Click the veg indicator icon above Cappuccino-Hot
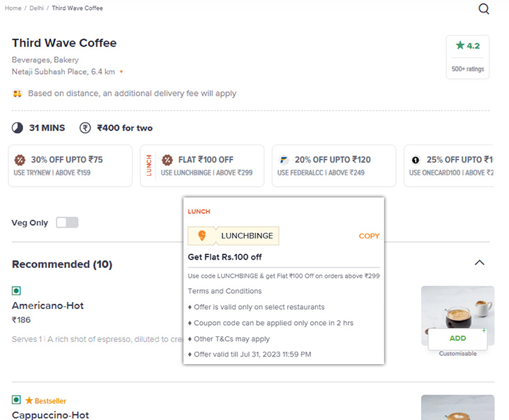The width and height of the screenshot is (509, 420). pyautogui.click(x=16, y=400)
